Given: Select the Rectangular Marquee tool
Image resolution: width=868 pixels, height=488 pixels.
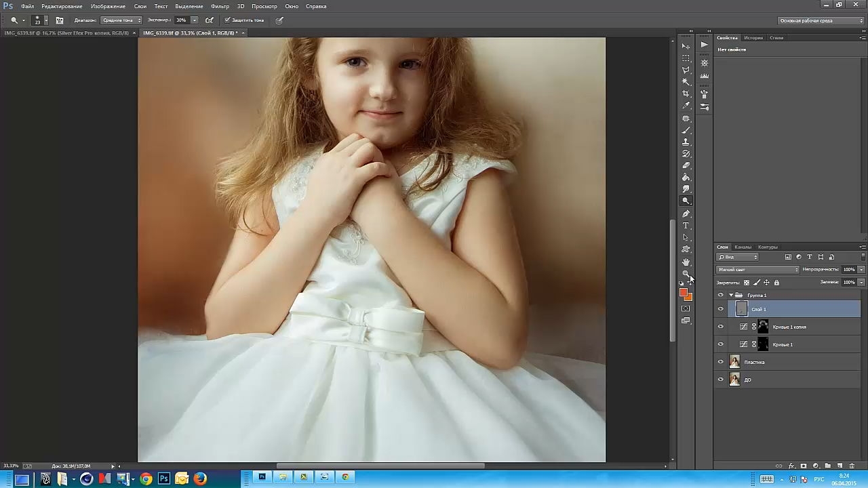Looking at the screenshot, I should pyautogui.click(x=686, y=58).
